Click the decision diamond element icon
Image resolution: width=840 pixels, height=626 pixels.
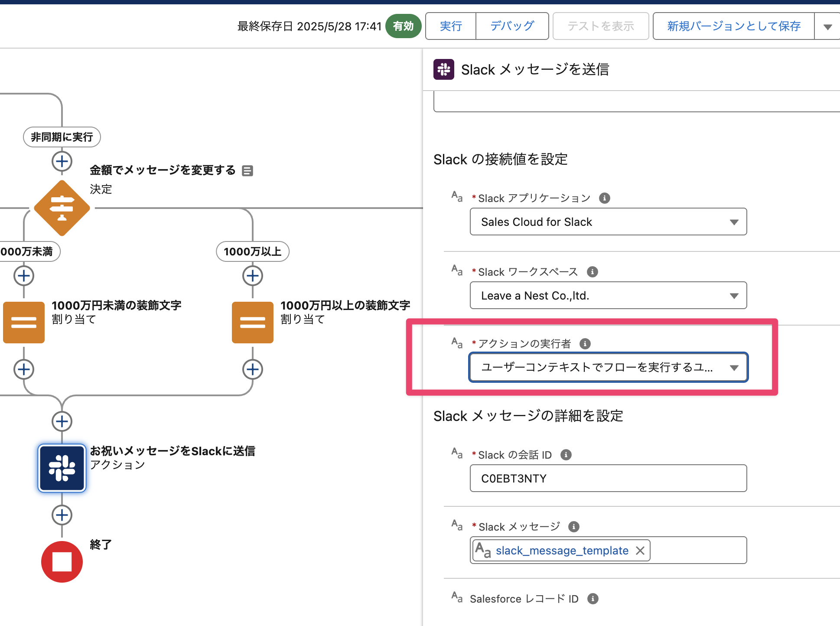62,208
